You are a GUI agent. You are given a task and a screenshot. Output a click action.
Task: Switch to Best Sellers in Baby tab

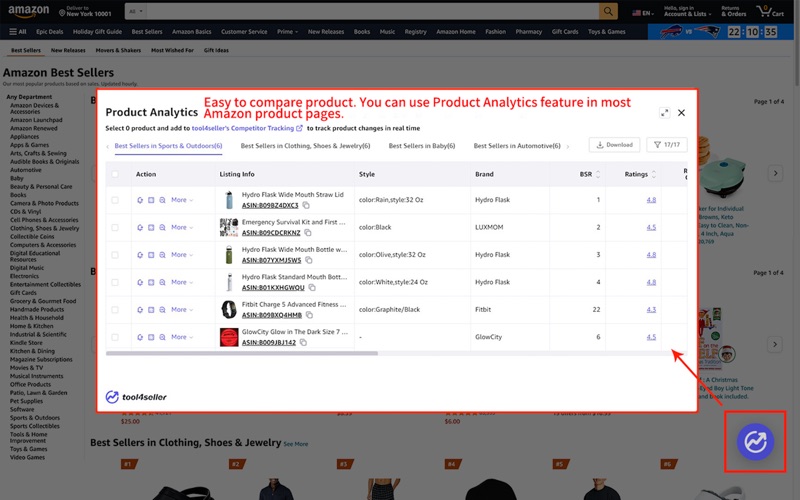(x=421, y=146)
